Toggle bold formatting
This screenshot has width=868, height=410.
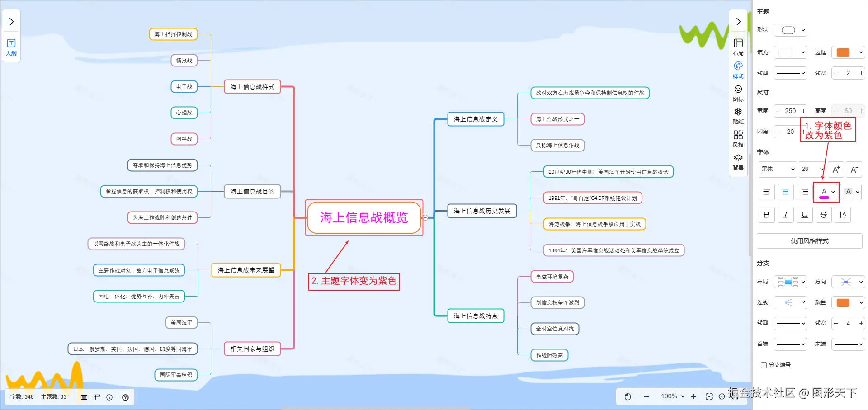[767, 215]
